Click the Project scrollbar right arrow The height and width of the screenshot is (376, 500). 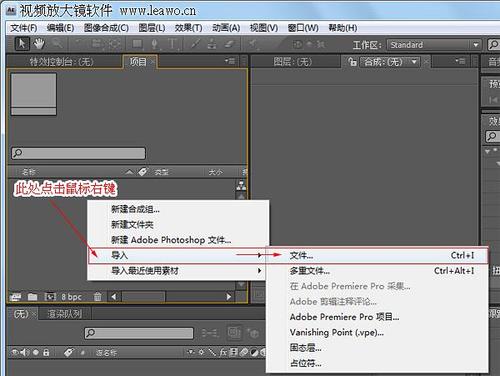pyautogui.click(x=229, y=296)
